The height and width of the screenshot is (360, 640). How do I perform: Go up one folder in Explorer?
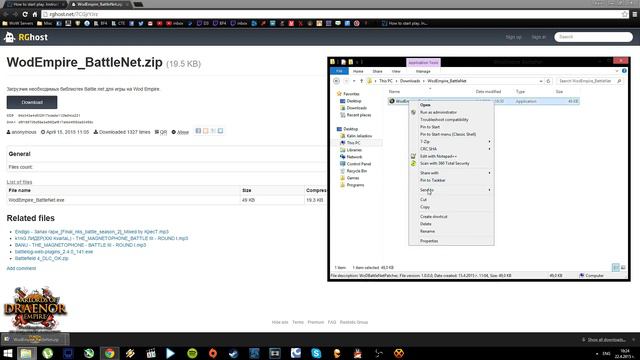(x=361, y=81)
